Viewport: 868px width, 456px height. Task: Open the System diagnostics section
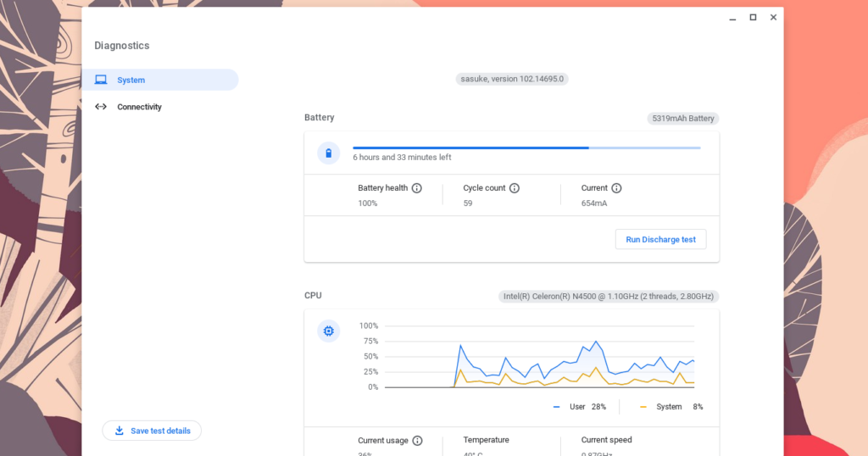[x=160, y=80]
